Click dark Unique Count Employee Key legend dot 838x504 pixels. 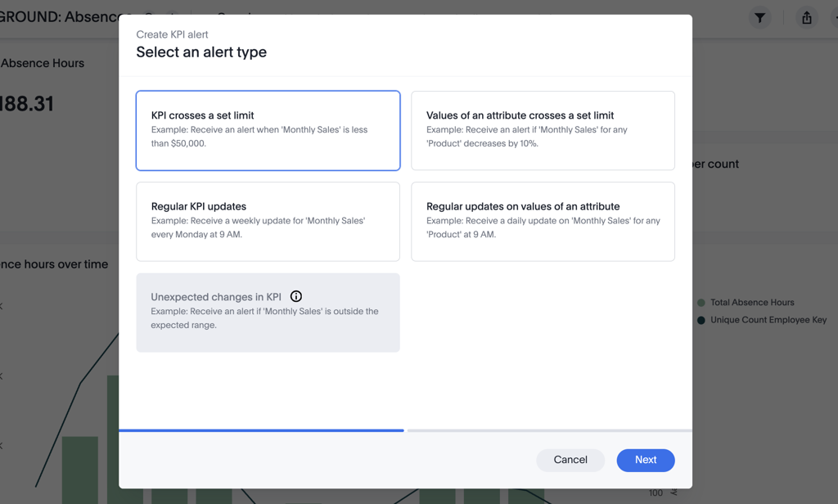click(701, 320)
